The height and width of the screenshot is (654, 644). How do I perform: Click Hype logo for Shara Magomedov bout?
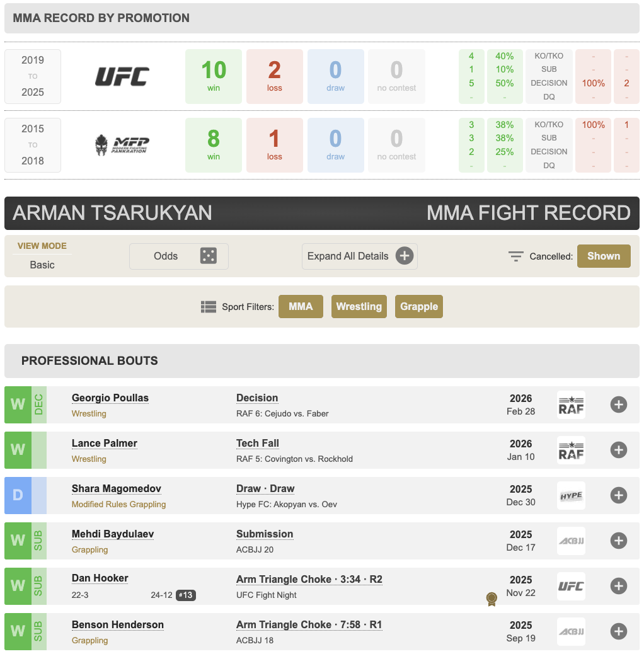(x=571, y=496)
